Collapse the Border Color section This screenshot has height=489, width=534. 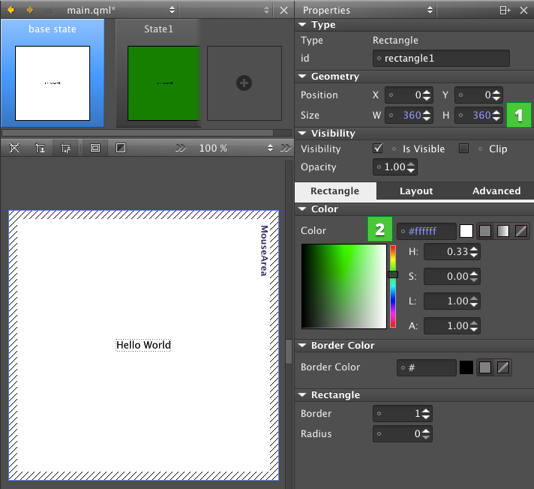(302, 345)
